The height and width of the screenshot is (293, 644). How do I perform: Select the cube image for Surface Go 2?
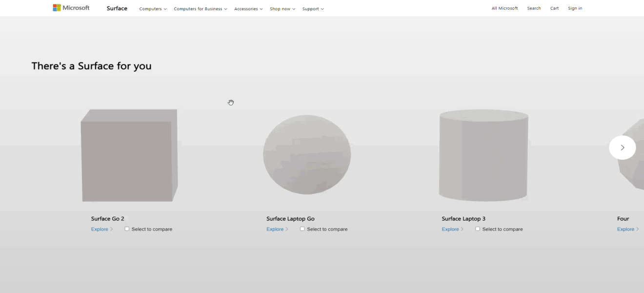(129, 155)
